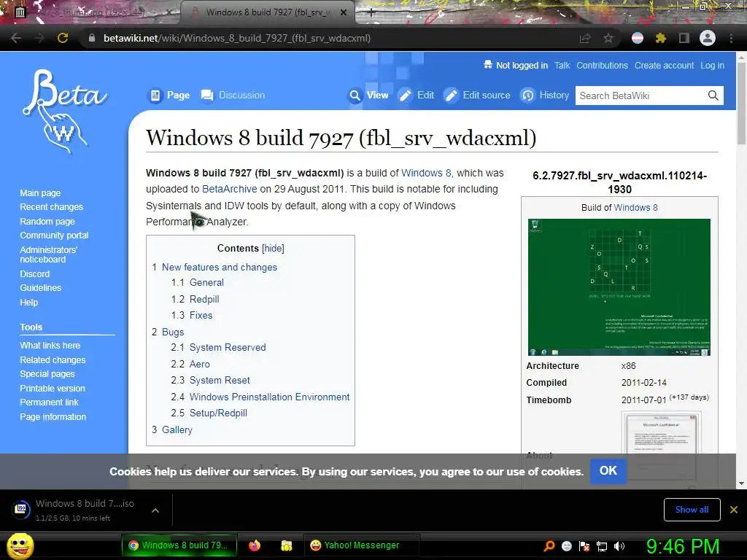Select the View tab
Screen dimensions: 747x560
[368, 96]
